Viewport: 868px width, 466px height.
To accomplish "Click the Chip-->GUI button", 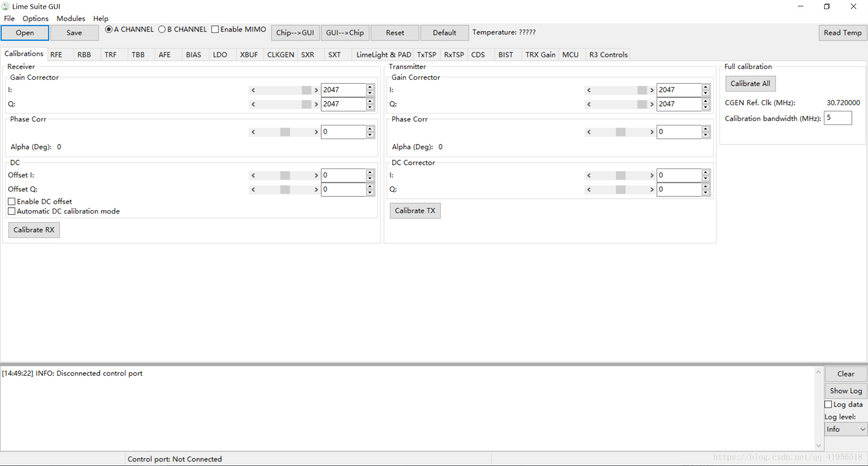I will [x=295, y=33].
